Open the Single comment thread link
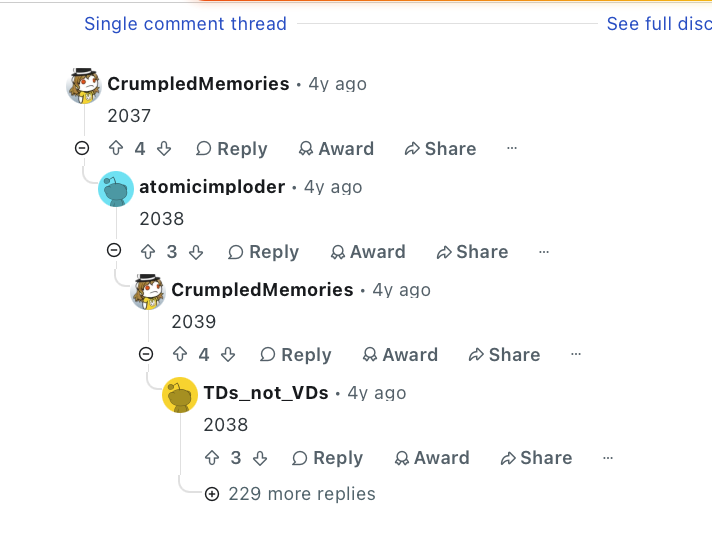This screenshot has width=712, height=548. pyautogui.click(x=185, y=24)
